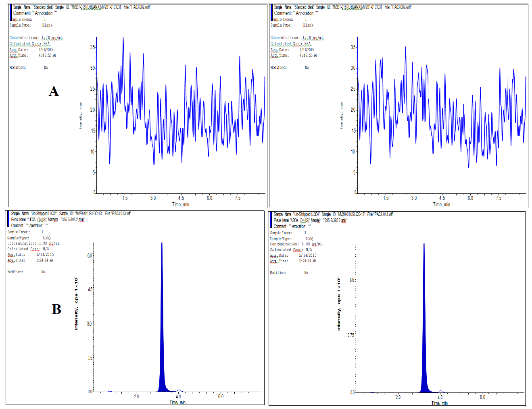Viewport: 532px width, 409px height.
Task: Click 'Calculated Conc: N/A' text in panel A right
Action: pyautogui.click(x=290, y=44)
